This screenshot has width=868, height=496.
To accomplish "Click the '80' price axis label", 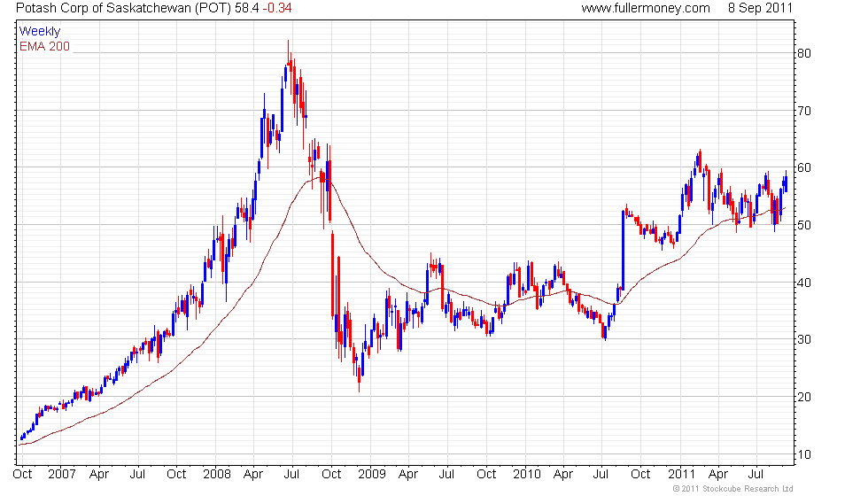I will (804, 54).
